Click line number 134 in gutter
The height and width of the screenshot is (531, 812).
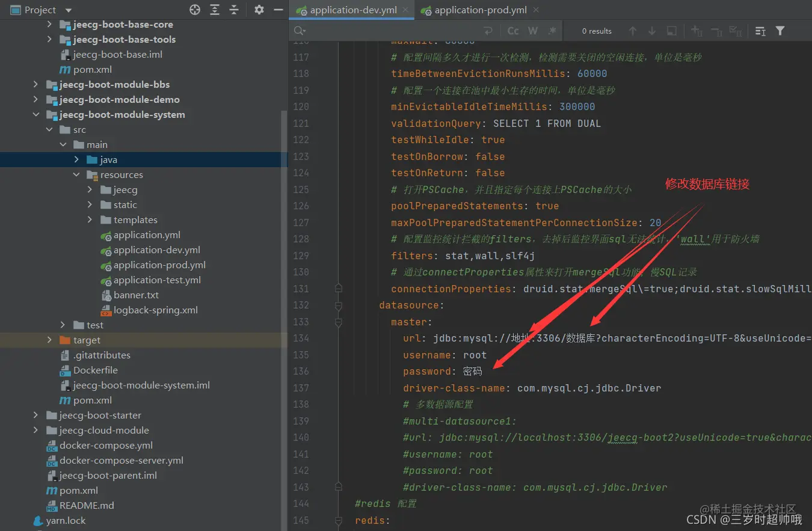(301, 338)
